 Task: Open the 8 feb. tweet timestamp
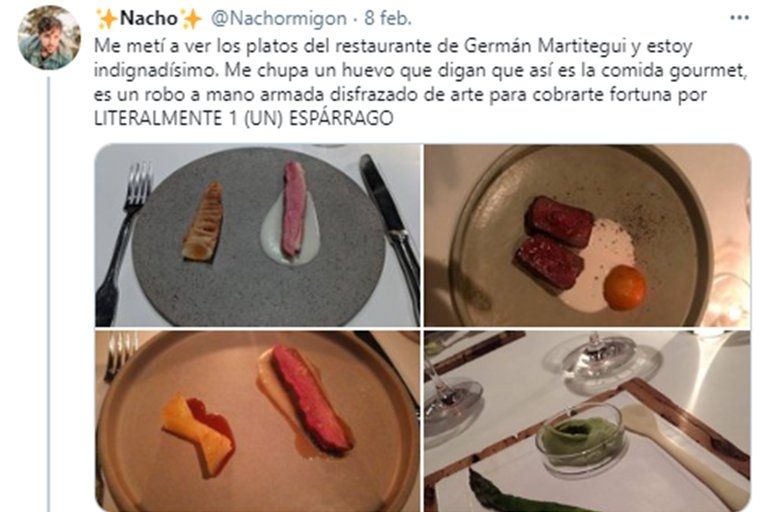coord(388,19)
